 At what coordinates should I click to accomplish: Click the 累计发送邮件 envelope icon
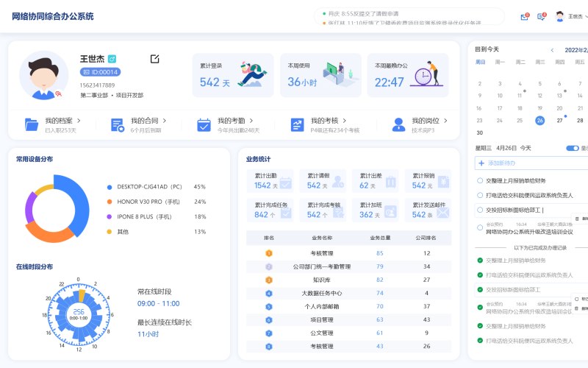[443, 213]
